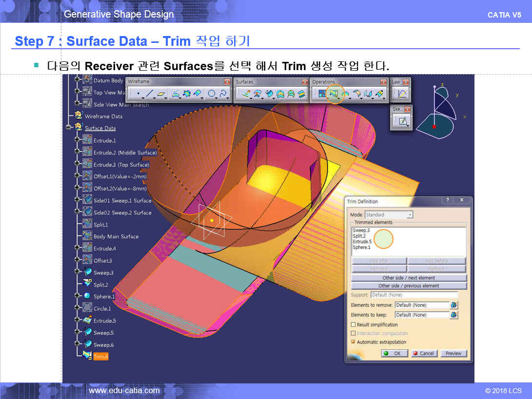Select the highlighted Trim tool in Operations
Screen dimensions: 532x399
[x=334, y=94]
